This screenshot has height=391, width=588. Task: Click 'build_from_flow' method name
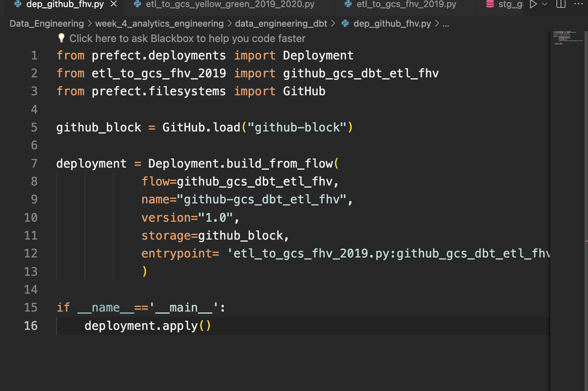coord(280,164)
